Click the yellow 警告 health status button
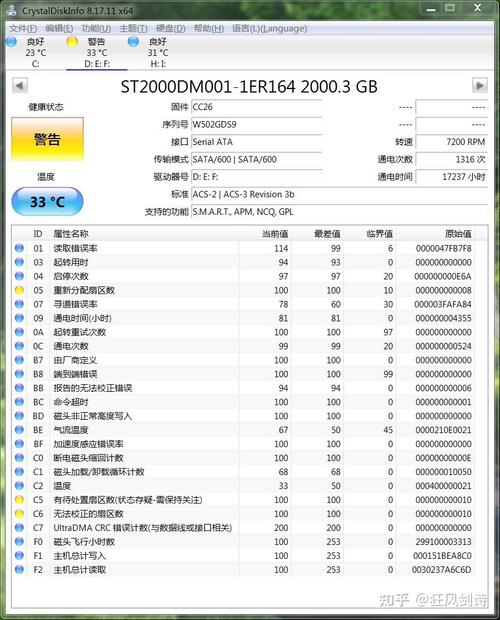 pos(47,139)
